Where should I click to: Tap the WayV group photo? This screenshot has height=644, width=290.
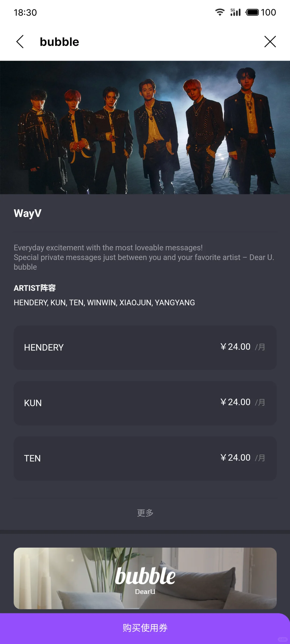[x=145, y=127]
